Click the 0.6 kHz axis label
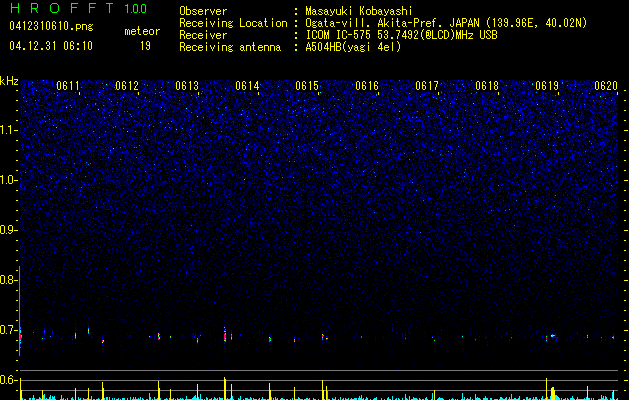The image size is (629, 400). tap(8, 380)
